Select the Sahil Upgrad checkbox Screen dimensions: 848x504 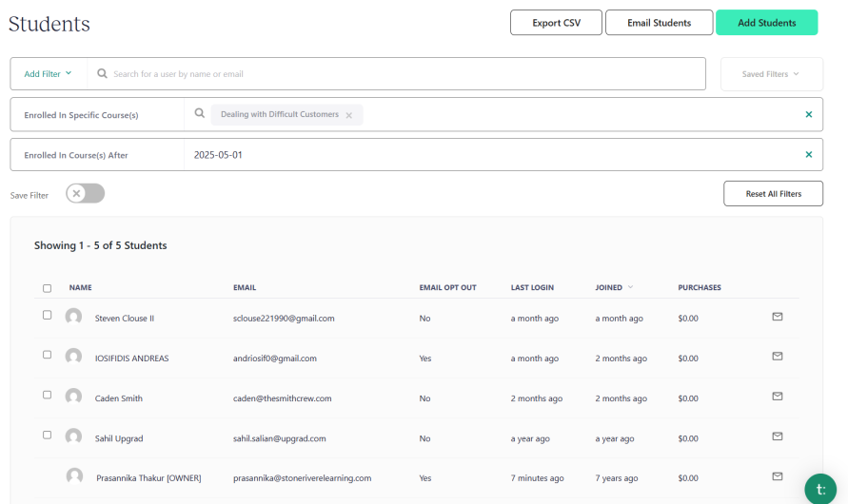click(47, 435)
